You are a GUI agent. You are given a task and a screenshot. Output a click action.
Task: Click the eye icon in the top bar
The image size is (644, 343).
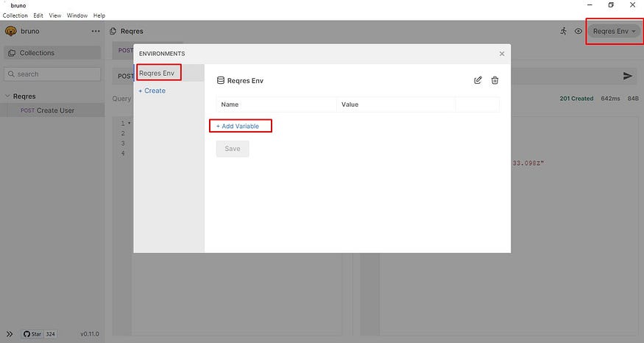pos(578,31)
